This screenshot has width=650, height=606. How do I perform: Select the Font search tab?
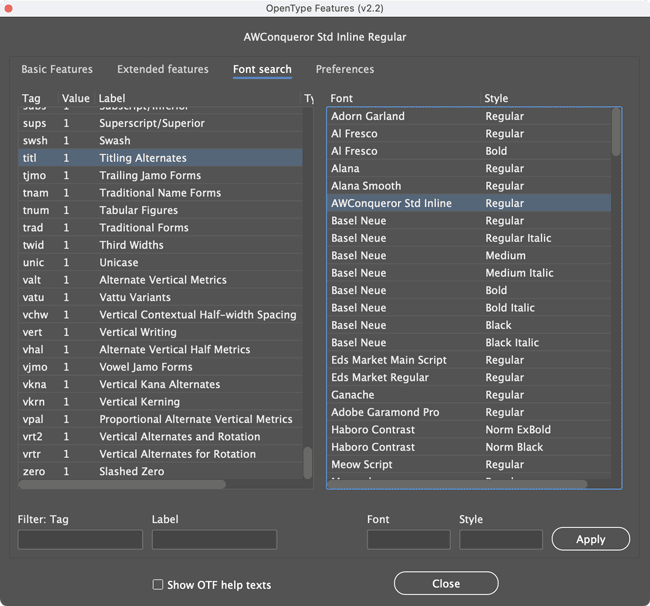click(x=262, y=70)
